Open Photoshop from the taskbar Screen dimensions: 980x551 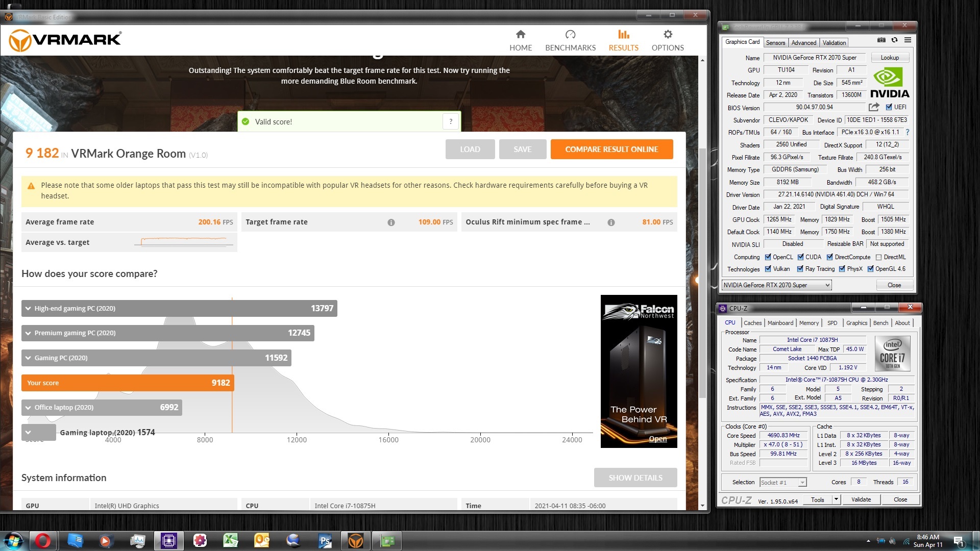click(325, 541)
